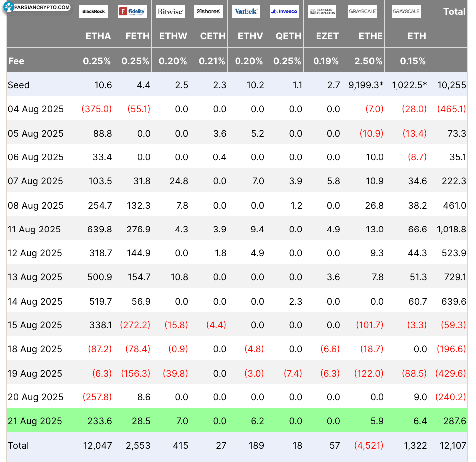
Task: Click the 21shares logo
Action: 208,11
